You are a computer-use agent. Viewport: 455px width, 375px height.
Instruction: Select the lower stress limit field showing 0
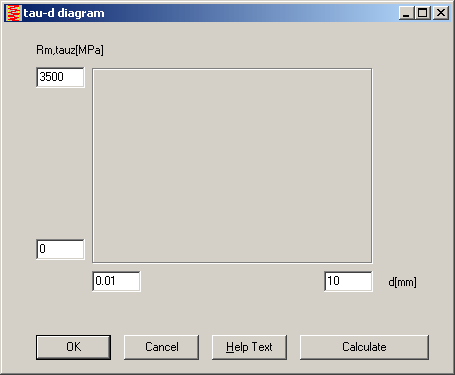pos(60,249)
